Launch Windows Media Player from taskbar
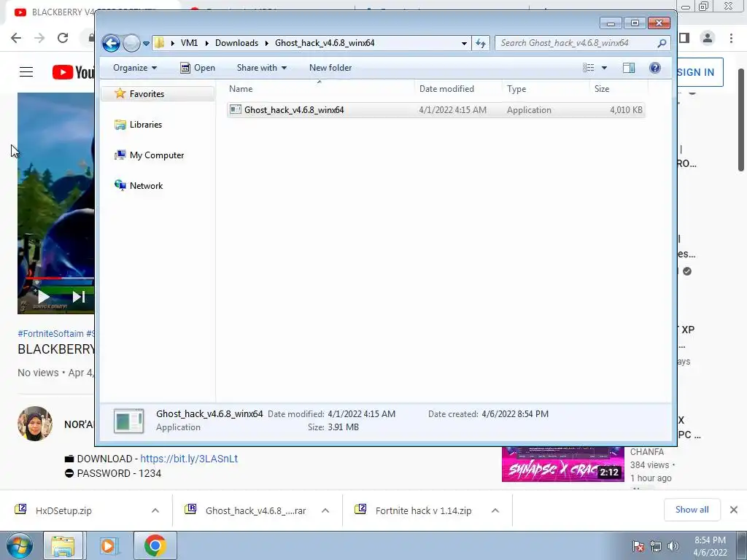Image resolution: width=747 pixels, height=560 pixels. coord(109,545)
